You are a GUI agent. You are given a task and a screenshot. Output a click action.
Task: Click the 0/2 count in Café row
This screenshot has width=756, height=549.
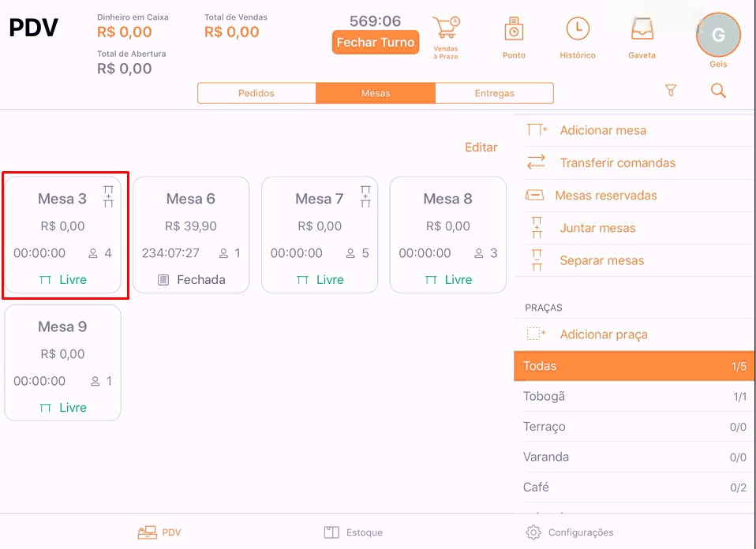(x=738, y=487)
